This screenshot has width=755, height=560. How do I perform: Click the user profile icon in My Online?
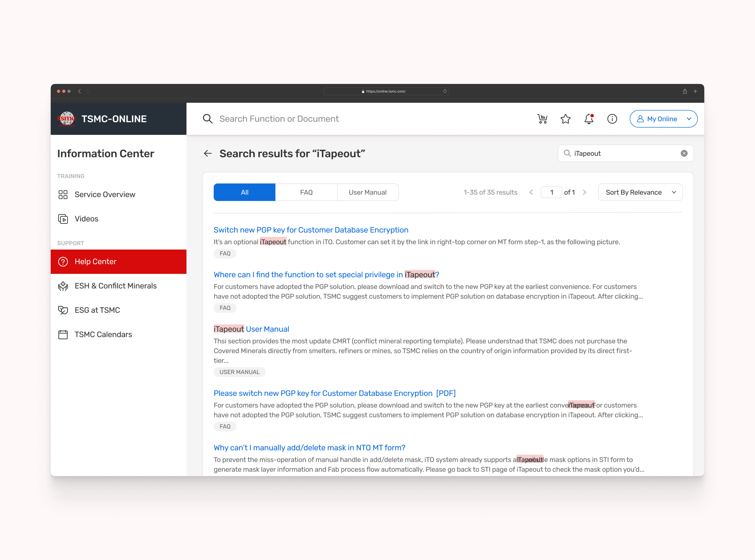(x=640, y=119)
